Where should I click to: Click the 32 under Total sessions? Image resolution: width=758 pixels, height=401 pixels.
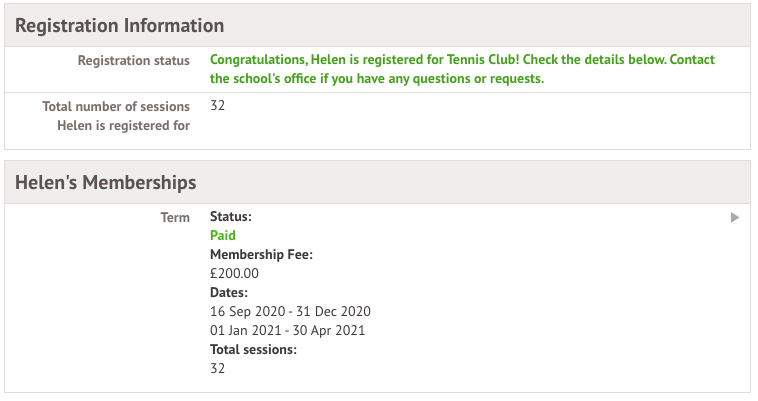click(218, 368)
